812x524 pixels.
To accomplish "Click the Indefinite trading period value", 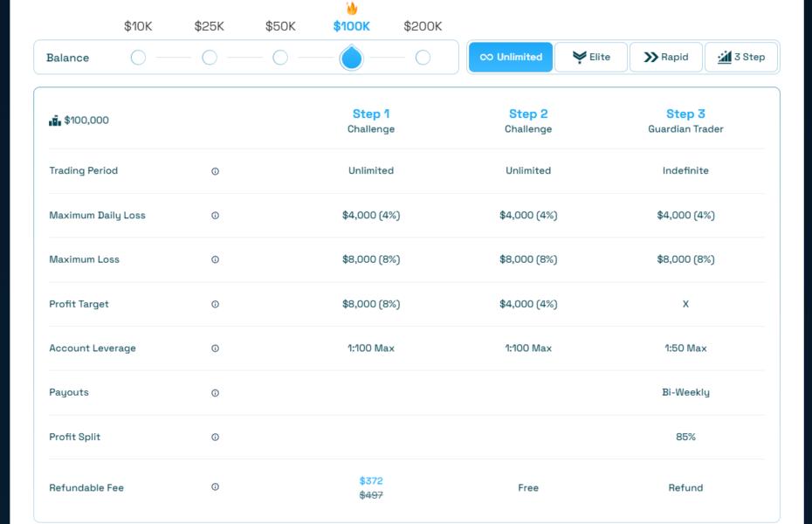I will click(x=685, y=171).
